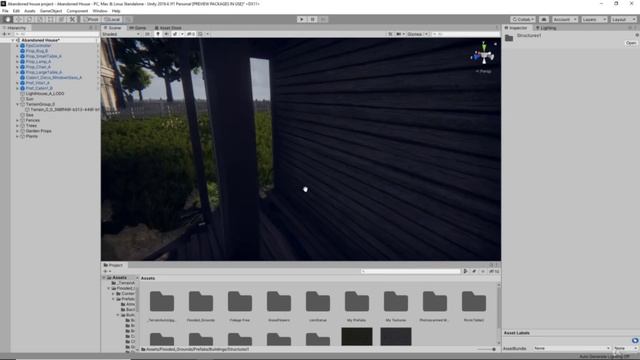The image size is (640, 360).
Task: Click the Project search field
Action: (x=410, y=271)
